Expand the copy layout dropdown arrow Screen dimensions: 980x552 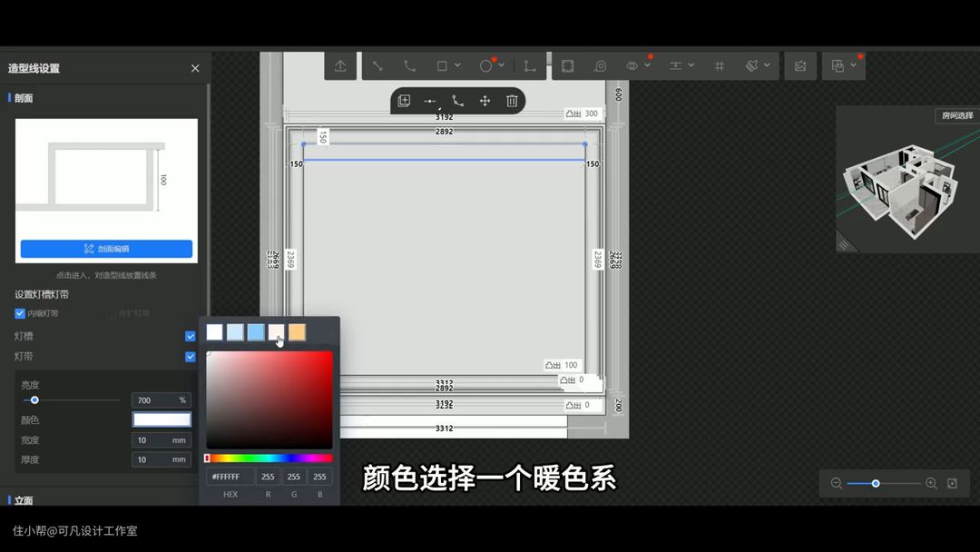(853, 65)
